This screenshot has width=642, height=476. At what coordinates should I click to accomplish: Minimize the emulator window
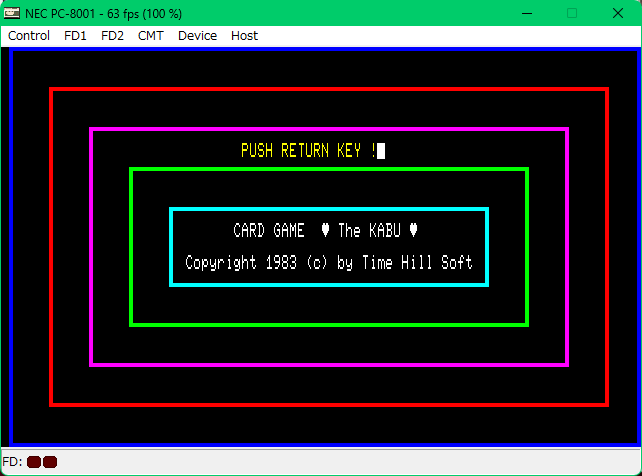pos(527,13)
